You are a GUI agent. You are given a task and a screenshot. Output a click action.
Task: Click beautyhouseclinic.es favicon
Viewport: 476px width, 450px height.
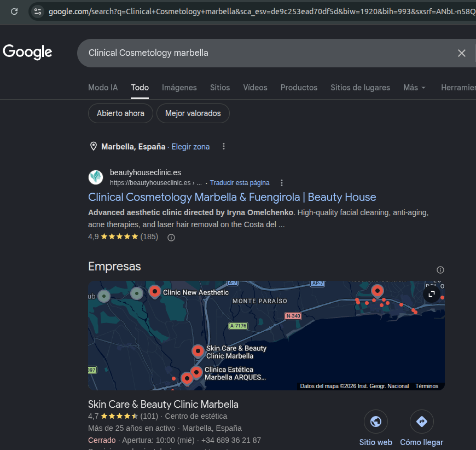[x=96, y=177]
